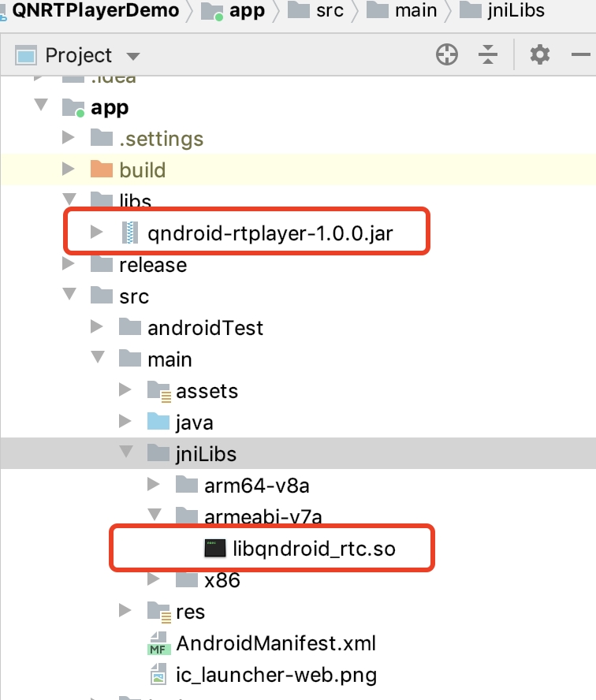Click the main breadcrumb in navigation bar
Screen dimensions: 596x700
(404, 10)
